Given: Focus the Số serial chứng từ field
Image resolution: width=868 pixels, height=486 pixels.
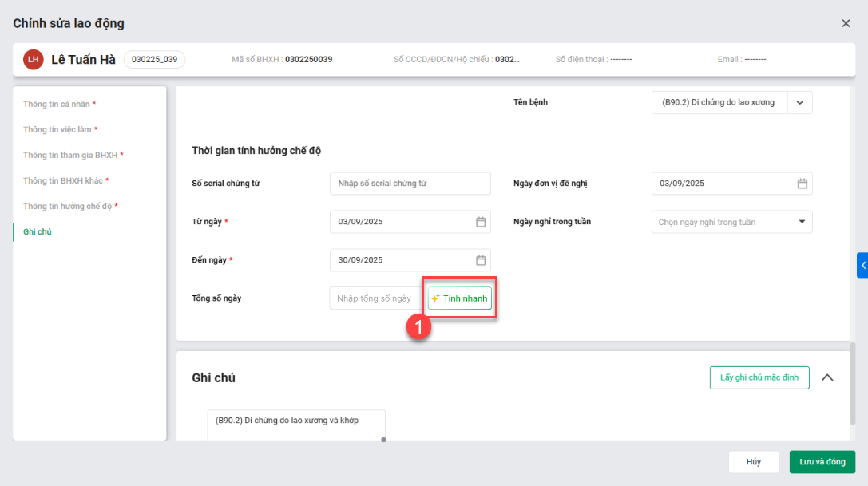Looking at the screenshot, I should coord(410,184).
